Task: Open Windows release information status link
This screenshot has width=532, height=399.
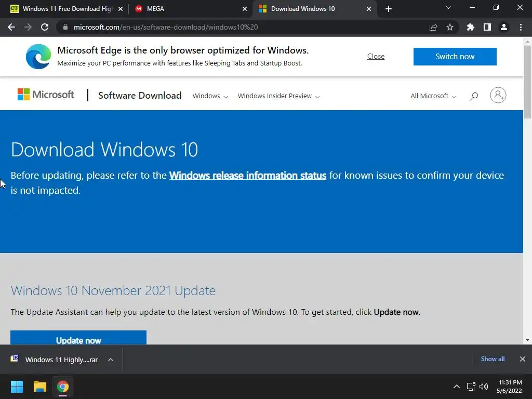Action: pos(248,176)
